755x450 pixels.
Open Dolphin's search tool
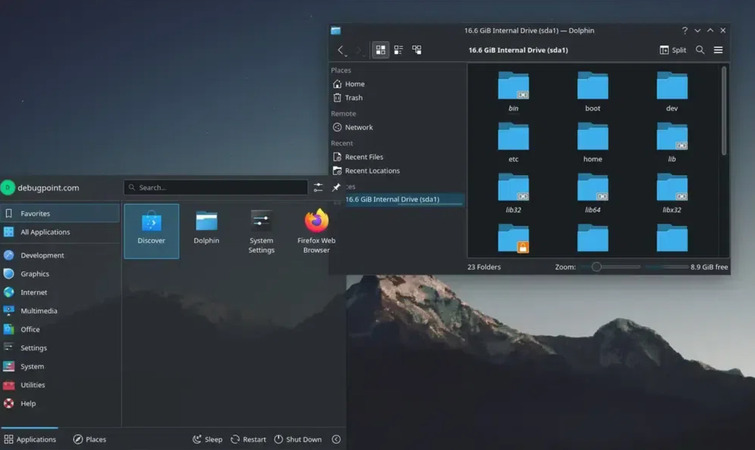tap(700, 50)
